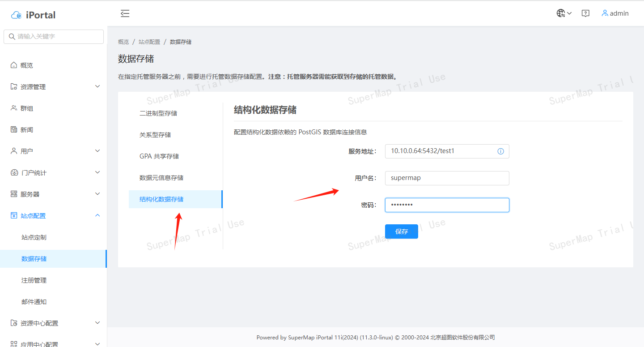Switch to 二进制型存储 tab
The height and width of the screenshot is (347, 644).
[x=158, y=113]
